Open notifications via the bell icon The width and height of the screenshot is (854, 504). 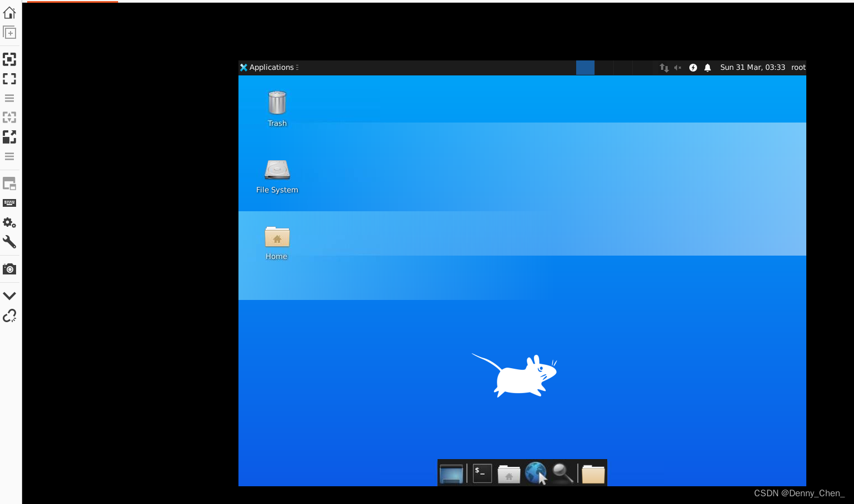coord(708,68)
